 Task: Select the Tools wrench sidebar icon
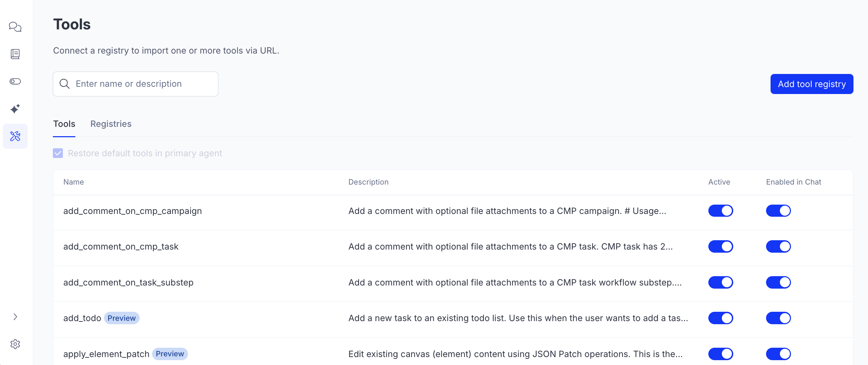coord(15,136)
